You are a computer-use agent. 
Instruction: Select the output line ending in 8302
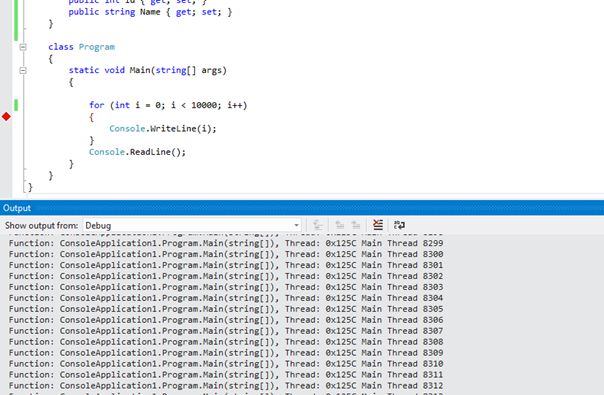[226, 276]
